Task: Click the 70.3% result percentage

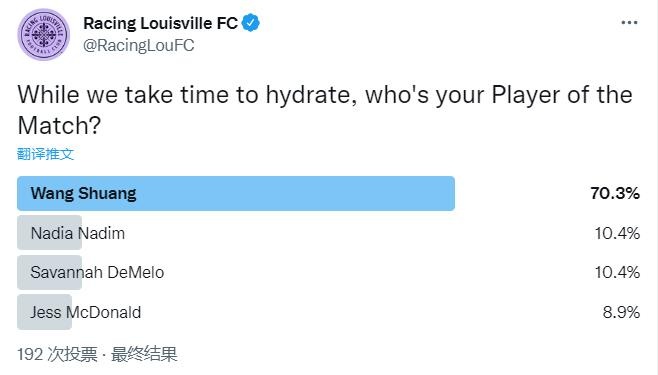Action: (615, 193)
